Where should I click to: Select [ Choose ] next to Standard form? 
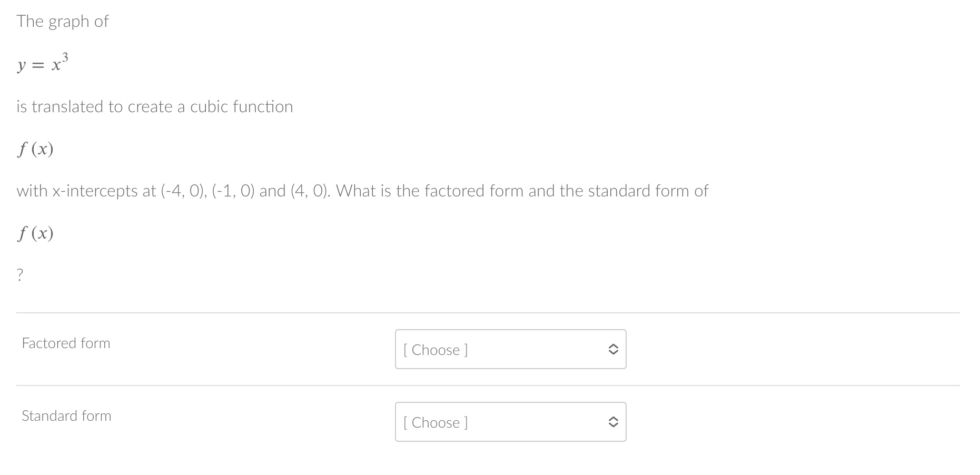click(x=435, y=422)
